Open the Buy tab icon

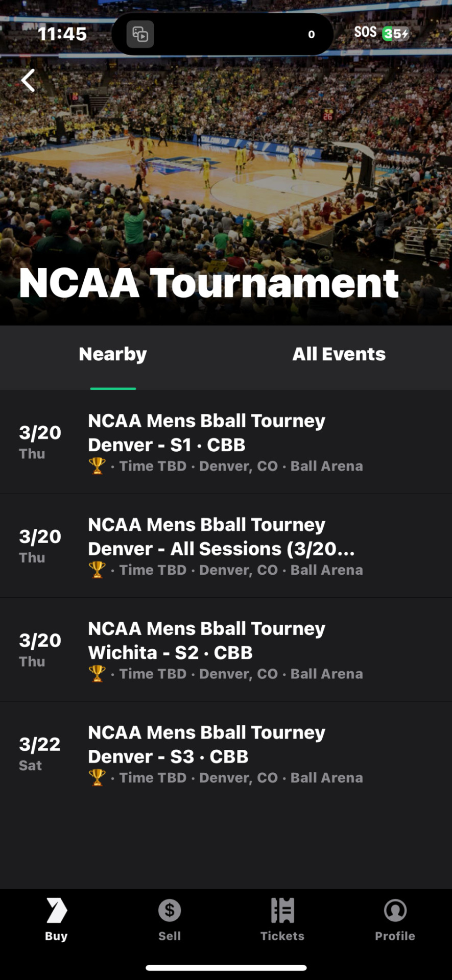[x=56, y=911]
